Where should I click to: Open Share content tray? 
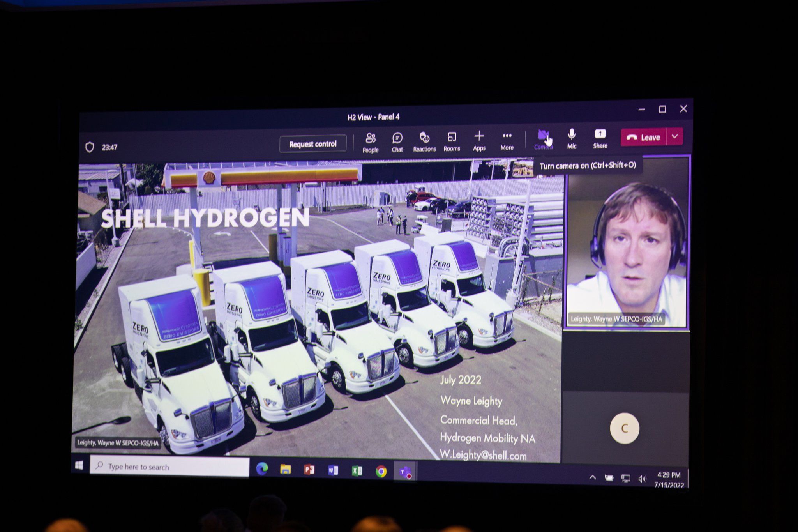[x=600, y=138]
